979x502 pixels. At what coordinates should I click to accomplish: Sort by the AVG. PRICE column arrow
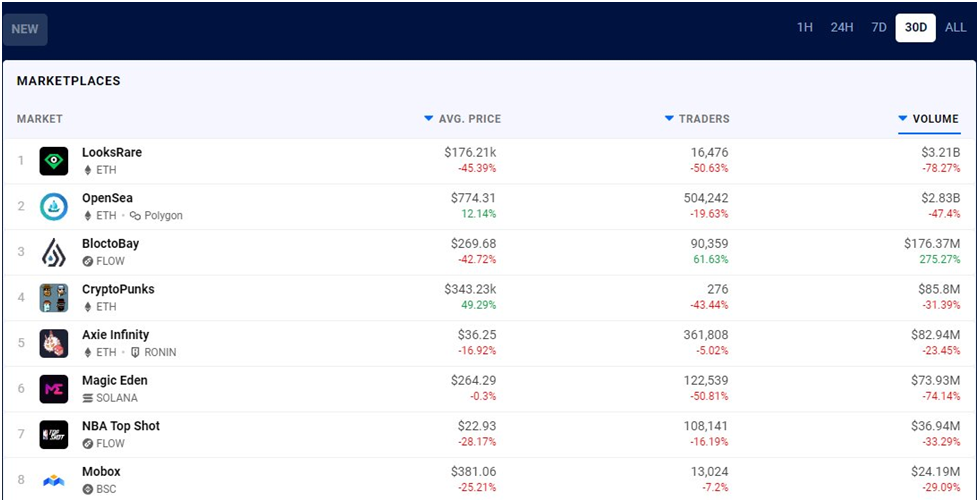(x=428, y=118)
